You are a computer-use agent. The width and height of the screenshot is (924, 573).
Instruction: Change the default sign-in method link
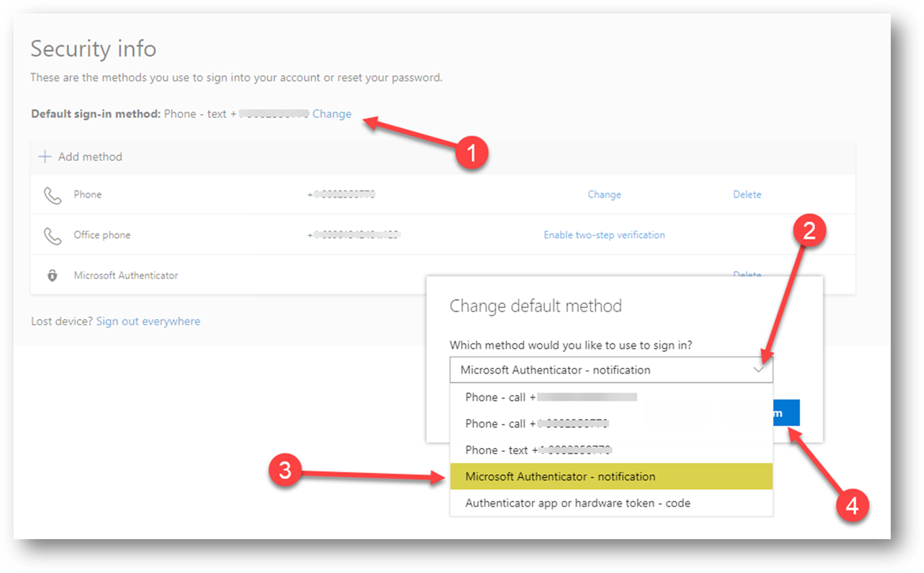(332, 114)
